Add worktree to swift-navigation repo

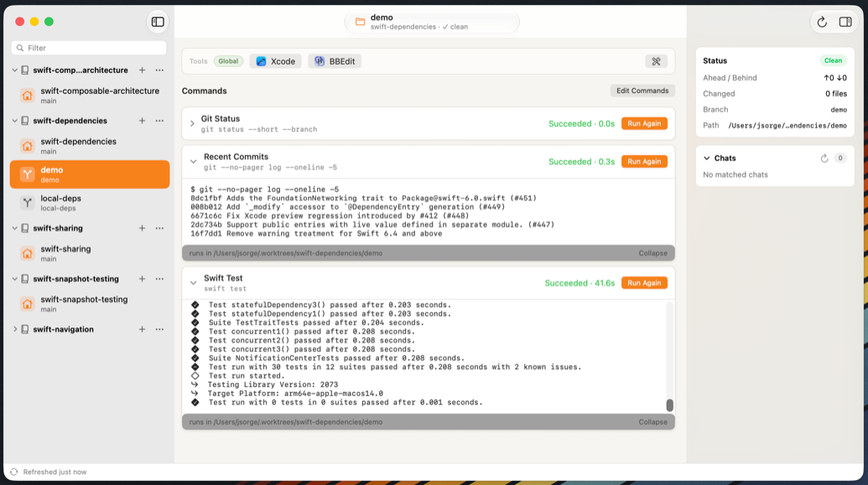coord(143,330)
